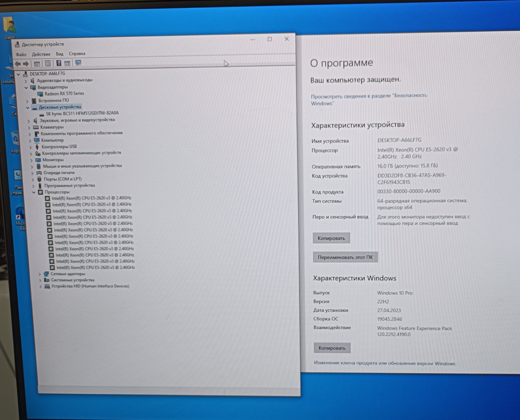The image size is (520, 420).
Task: Select the Очереди печати printer icon
Action: (x=39, y=173)
